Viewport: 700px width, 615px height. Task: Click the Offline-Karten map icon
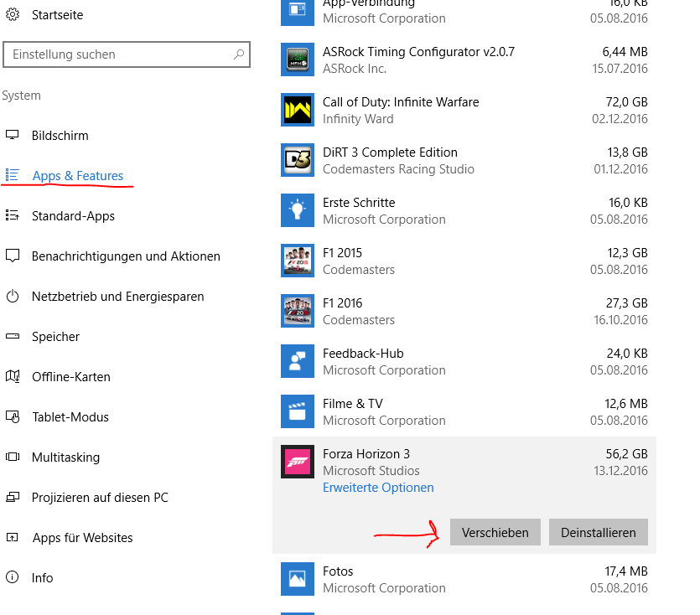tap(13, 376)
